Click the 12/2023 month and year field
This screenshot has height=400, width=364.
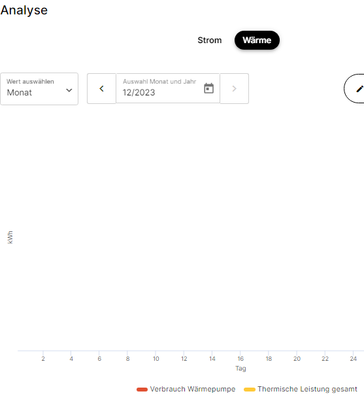160,89
